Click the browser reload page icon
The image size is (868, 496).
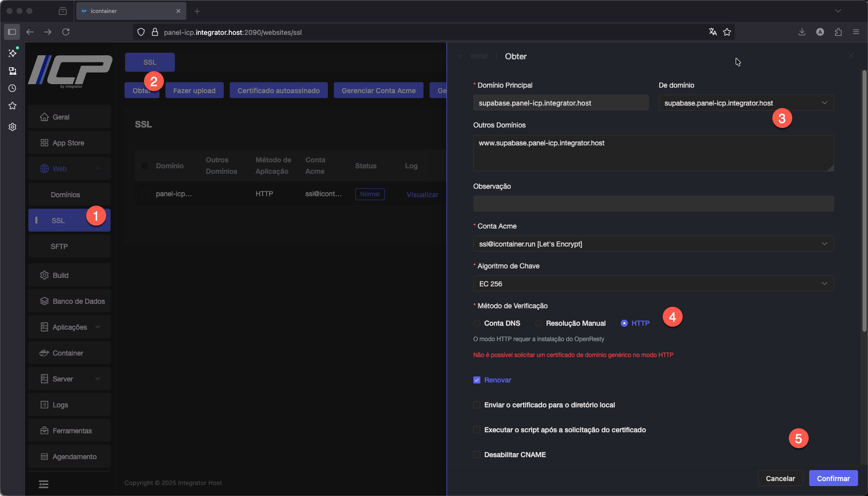(66, 32)
